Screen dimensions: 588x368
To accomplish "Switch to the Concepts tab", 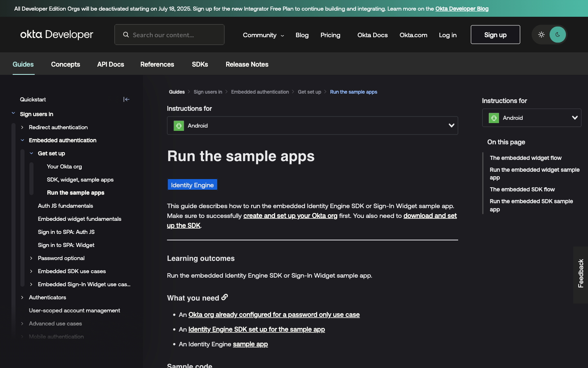I will [x=65, y=64].
